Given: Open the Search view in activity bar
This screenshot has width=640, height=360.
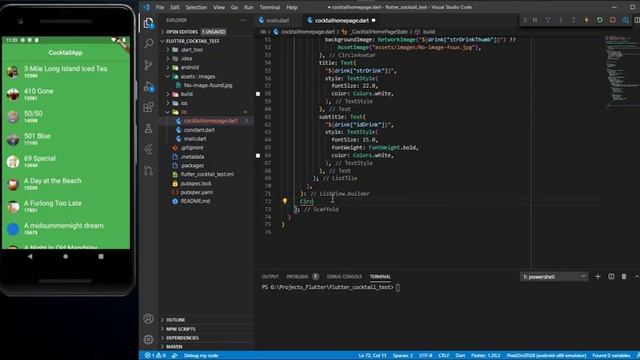Looking at the screenshot, I should pyautogui.click(x=149, y=43).
